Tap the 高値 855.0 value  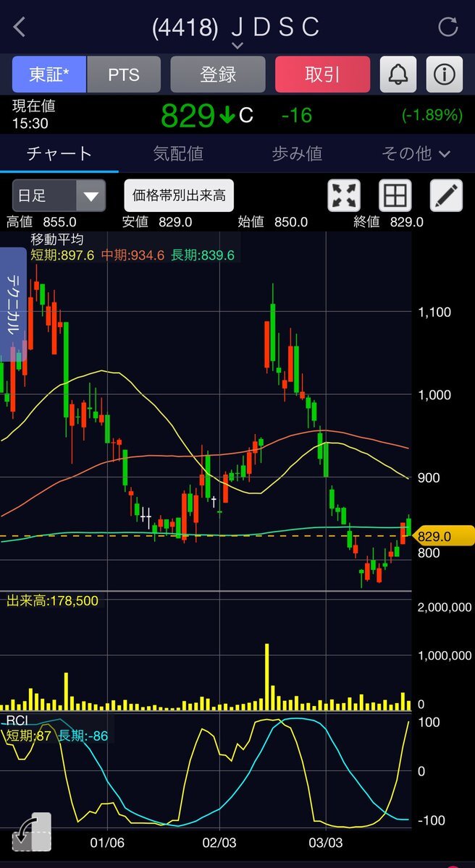coord(41,222)
